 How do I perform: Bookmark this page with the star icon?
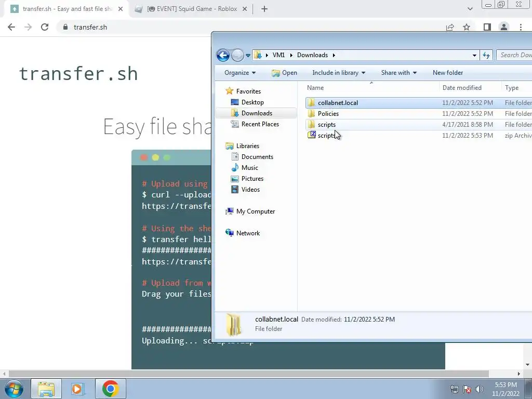pyautogui.click(x=467, y=27)
